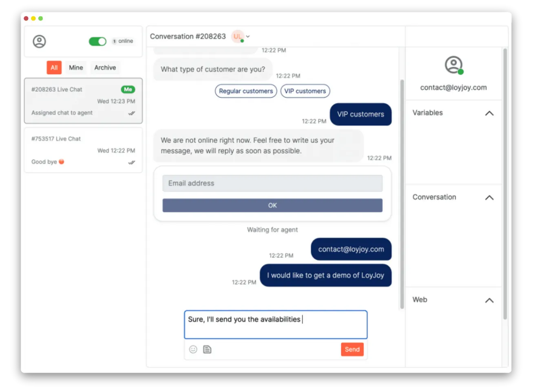Collapse the Conversation section
Viewport: 533px width, 392px height.
(x=489, y=197)
